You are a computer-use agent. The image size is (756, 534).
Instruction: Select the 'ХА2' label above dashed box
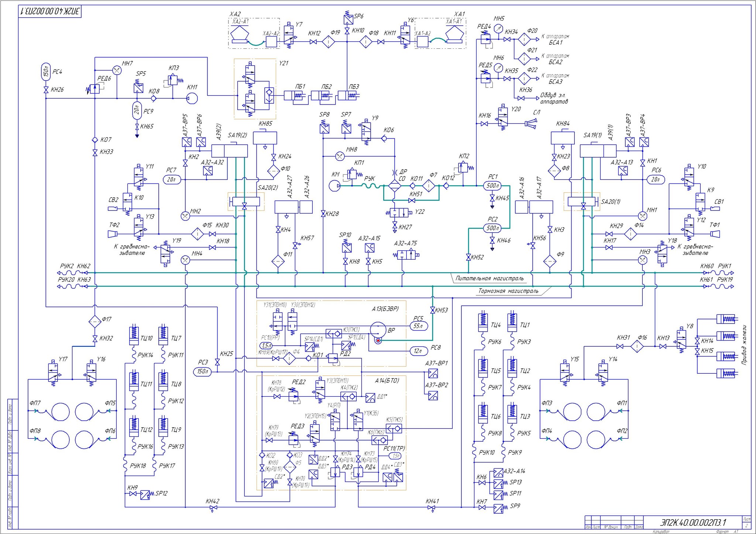coord(235,14)
